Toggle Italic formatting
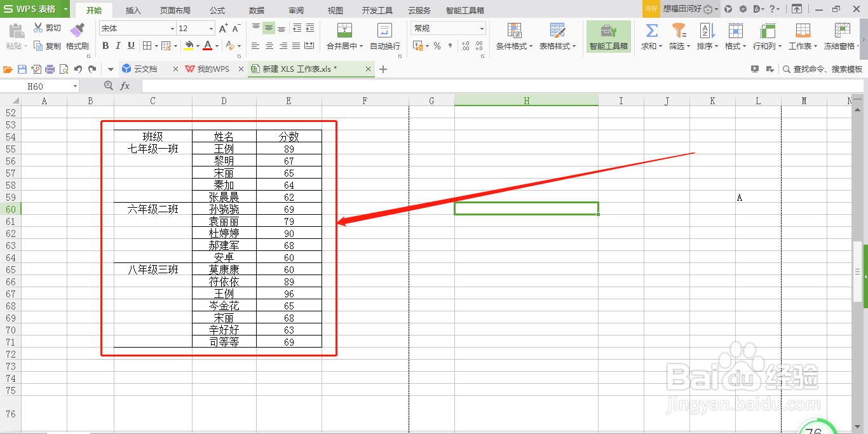Viewport: 868px width, 434px height. click(x=118, y=46)
